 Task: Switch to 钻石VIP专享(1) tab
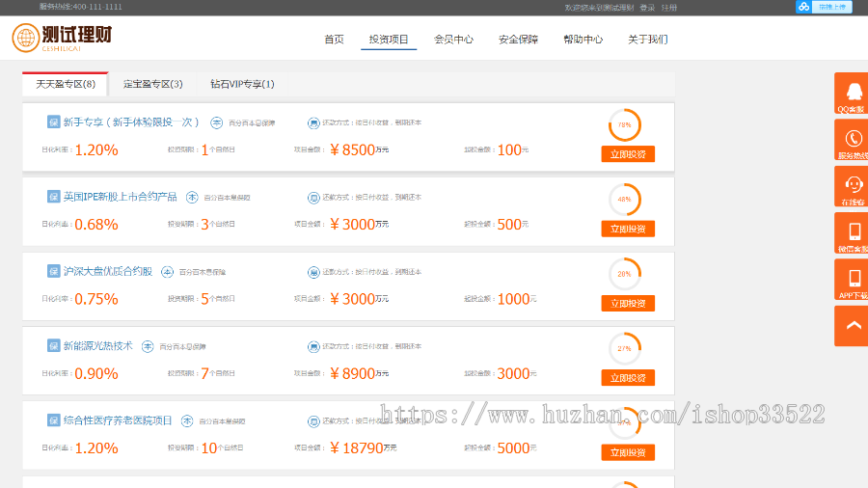(x=242, y=84)
